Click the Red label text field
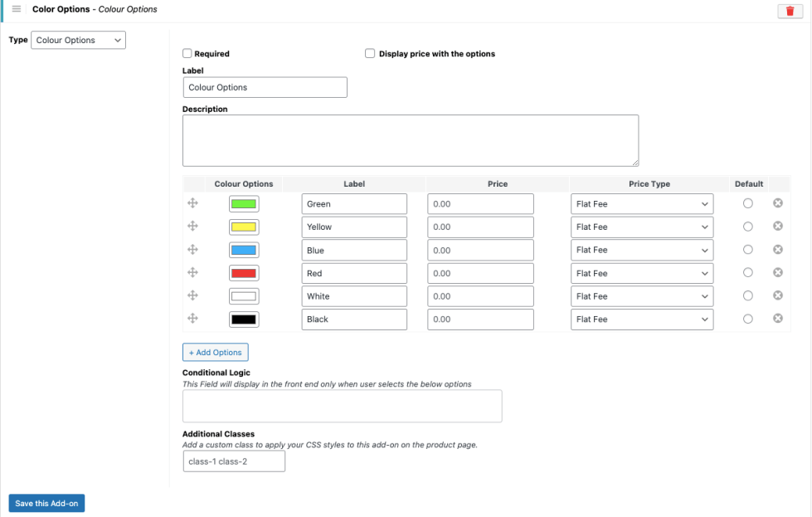812x517 pixels. click(x=354, y=273)
